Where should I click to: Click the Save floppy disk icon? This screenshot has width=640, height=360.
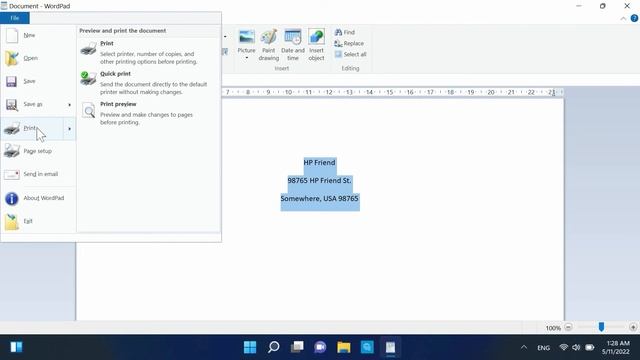[11, 82]
